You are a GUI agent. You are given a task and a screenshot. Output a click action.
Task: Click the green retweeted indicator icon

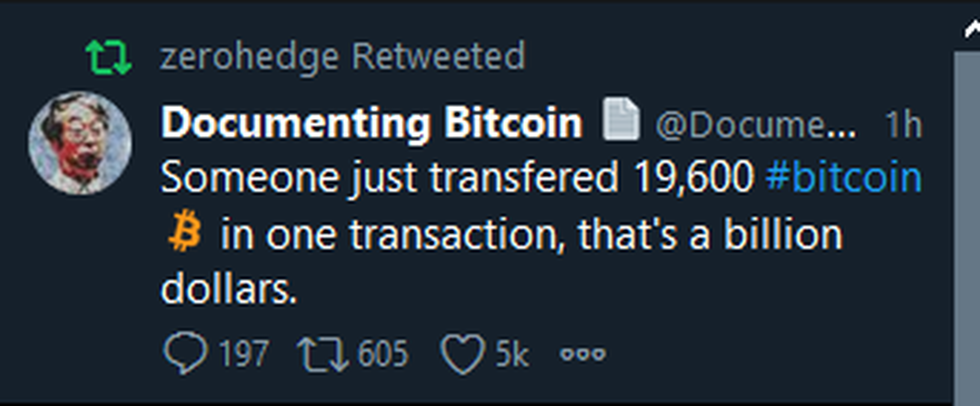tap(109, 58)
